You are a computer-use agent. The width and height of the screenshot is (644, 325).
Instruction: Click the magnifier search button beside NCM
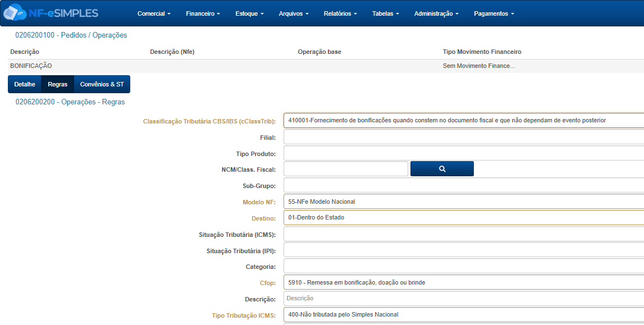pos(442,169)
